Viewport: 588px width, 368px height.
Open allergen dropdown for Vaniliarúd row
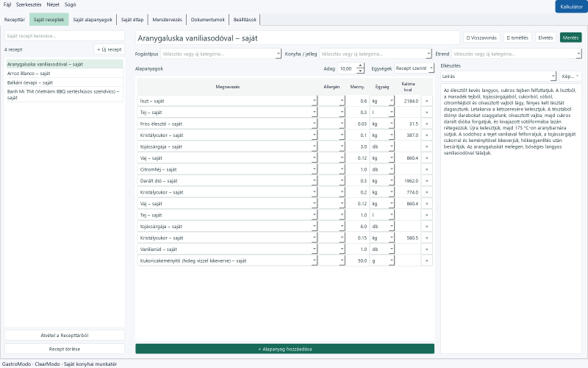(342, 250)
